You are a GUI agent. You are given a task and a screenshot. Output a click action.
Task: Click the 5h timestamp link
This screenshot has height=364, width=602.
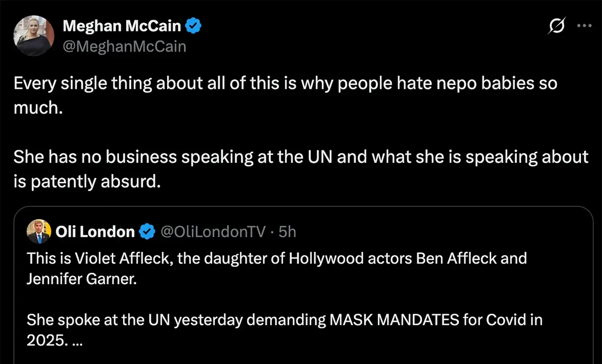tap(287, 231)
